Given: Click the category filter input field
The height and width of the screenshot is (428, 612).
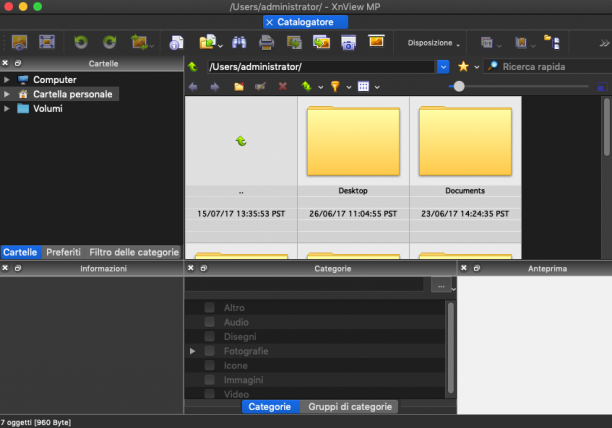Looking at the screenshot, I should [304, 284].
